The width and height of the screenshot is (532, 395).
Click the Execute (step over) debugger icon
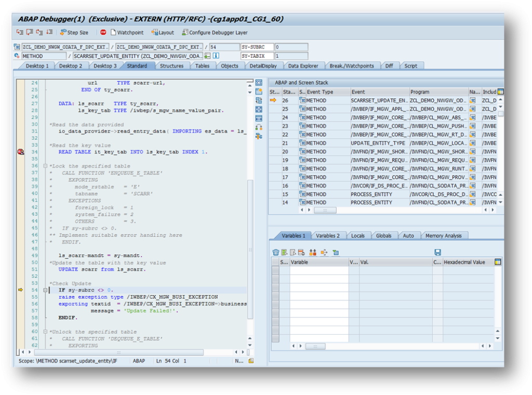(x=30, y=32)
